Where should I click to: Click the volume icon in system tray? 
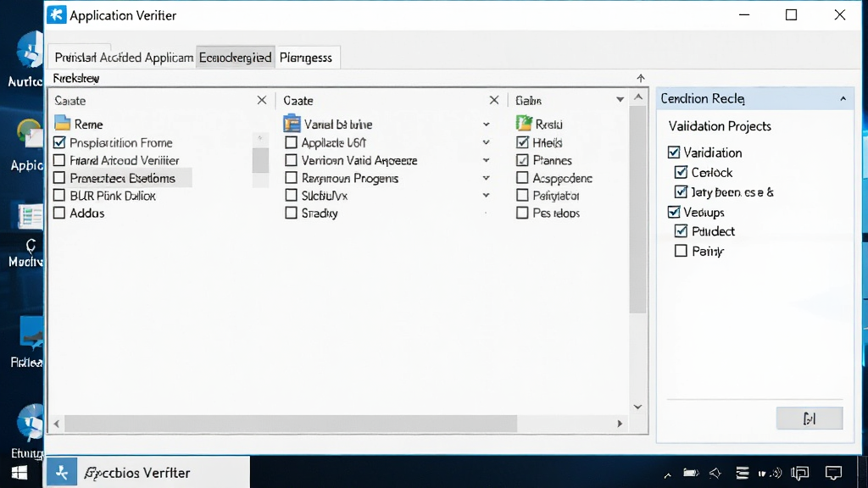(x=776, y=473)
